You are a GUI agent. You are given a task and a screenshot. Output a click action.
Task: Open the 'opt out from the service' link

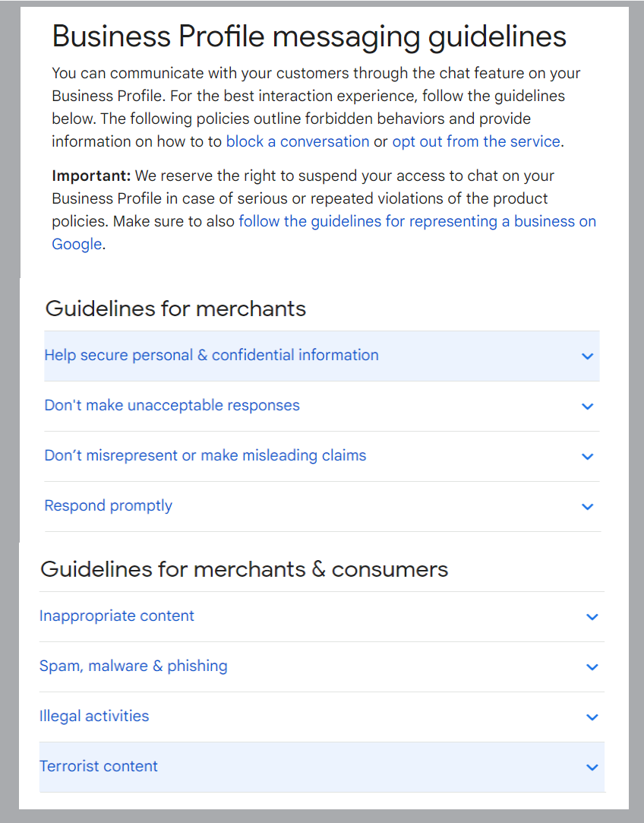pos(476,141)
